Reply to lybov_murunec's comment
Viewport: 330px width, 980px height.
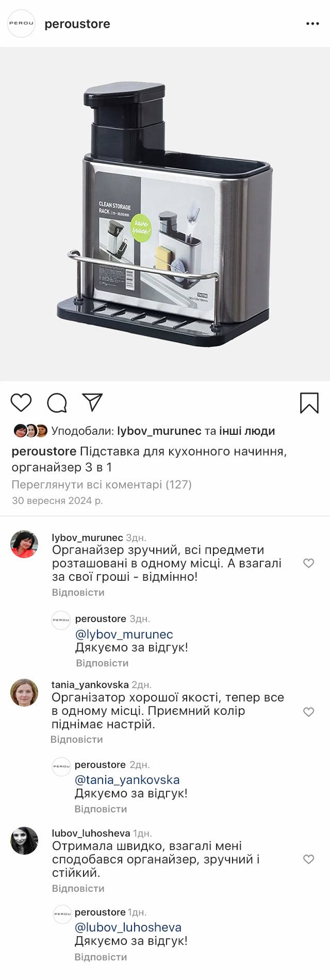pyautogui.click(x=78, y=592)
